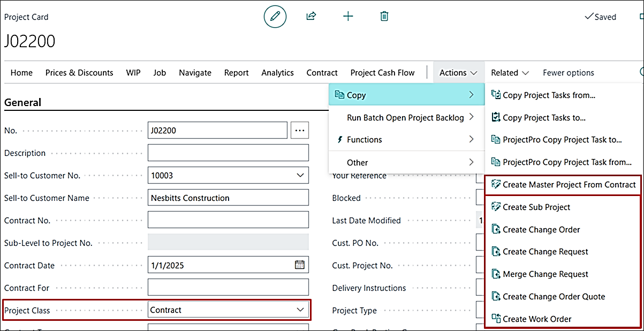Switch to Prices & Discounts tab

click(x=79, y=72)
